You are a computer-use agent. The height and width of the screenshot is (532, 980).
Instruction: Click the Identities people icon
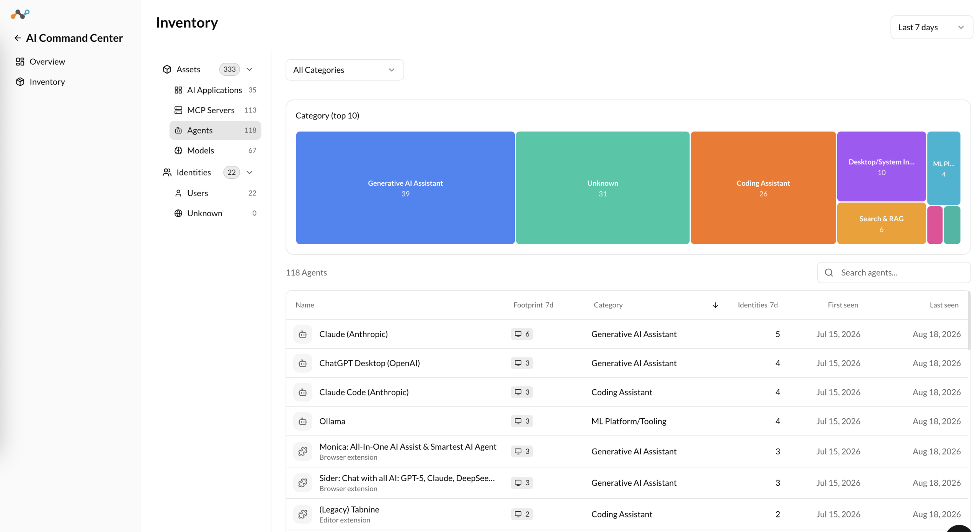pyautogui.click(x=167, y=173)
